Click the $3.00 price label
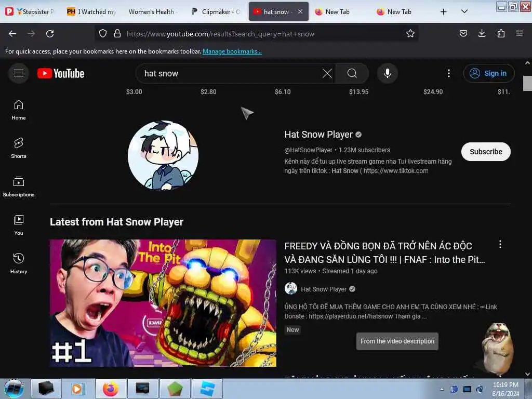 134,91
